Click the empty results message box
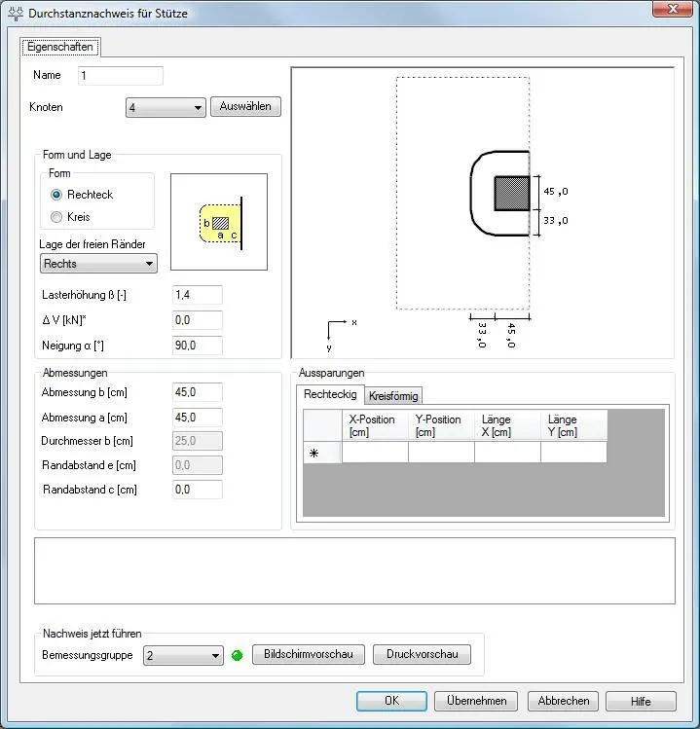The height and width of the screenshot is (729, 700). pos(355,571)
